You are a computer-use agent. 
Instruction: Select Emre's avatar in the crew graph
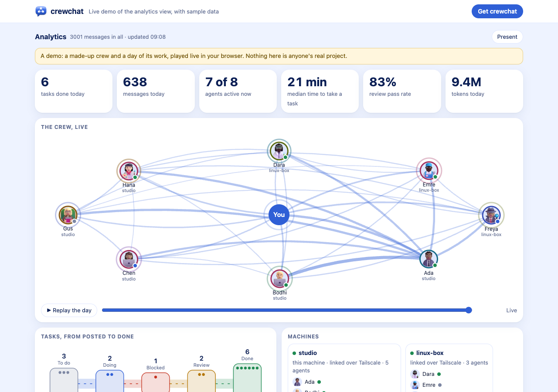[429, 170]
